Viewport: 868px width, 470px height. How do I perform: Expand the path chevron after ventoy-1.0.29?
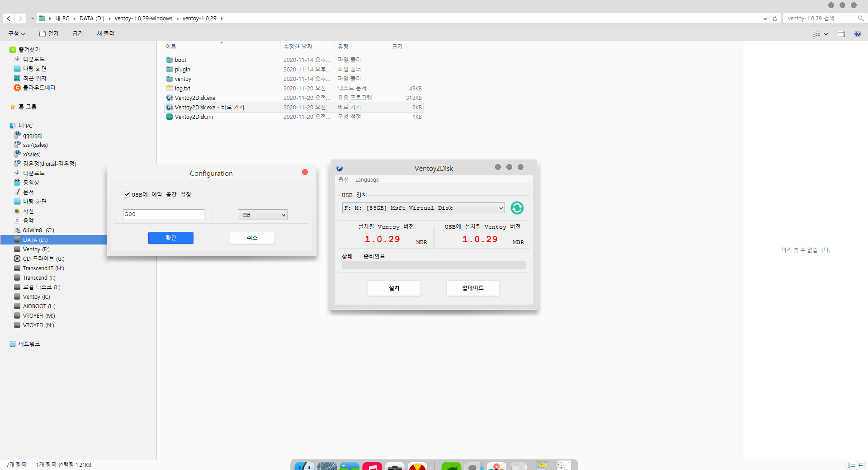(222, 19)
